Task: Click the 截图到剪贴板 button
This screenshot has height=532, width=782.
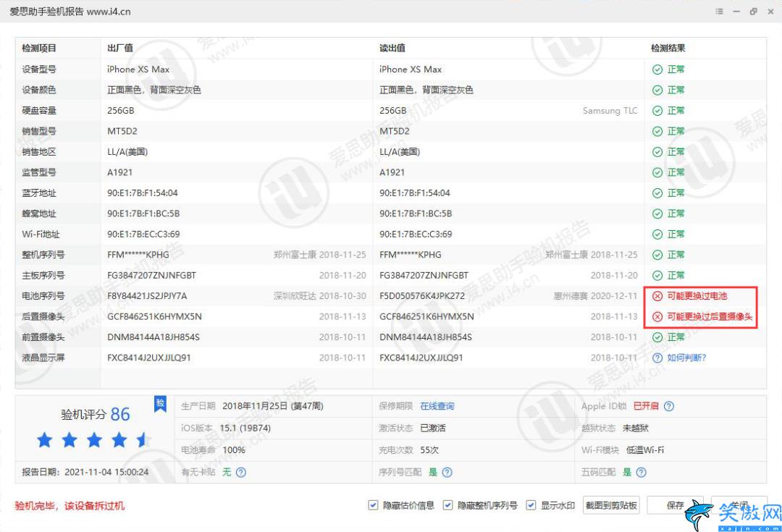Action: [611, 505]
